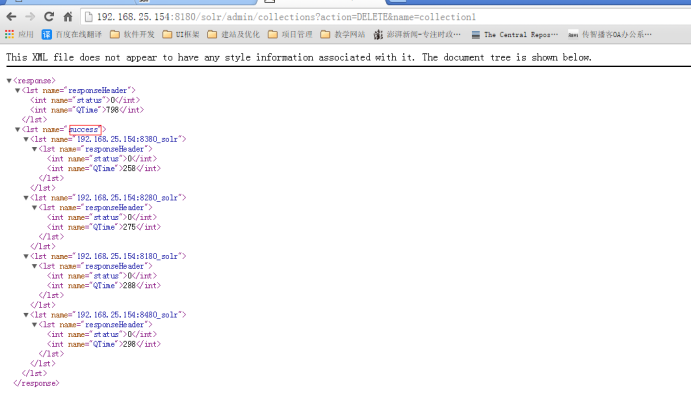691x417 pixels.
Task: Click the QTime value 798
Action: coord(113,110)
